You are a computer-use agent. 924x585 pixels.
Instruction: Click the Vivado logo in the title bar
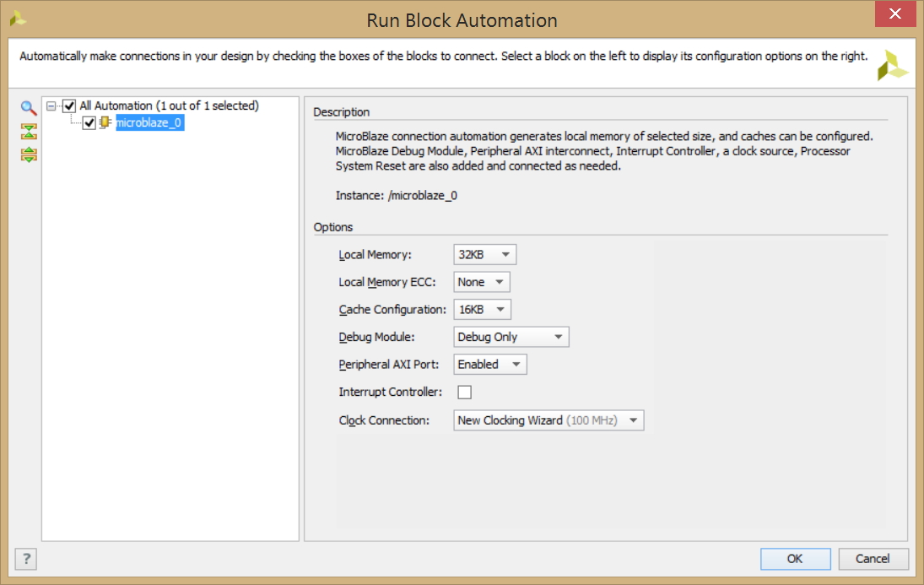pyautogui.click(x=19, y=19)
